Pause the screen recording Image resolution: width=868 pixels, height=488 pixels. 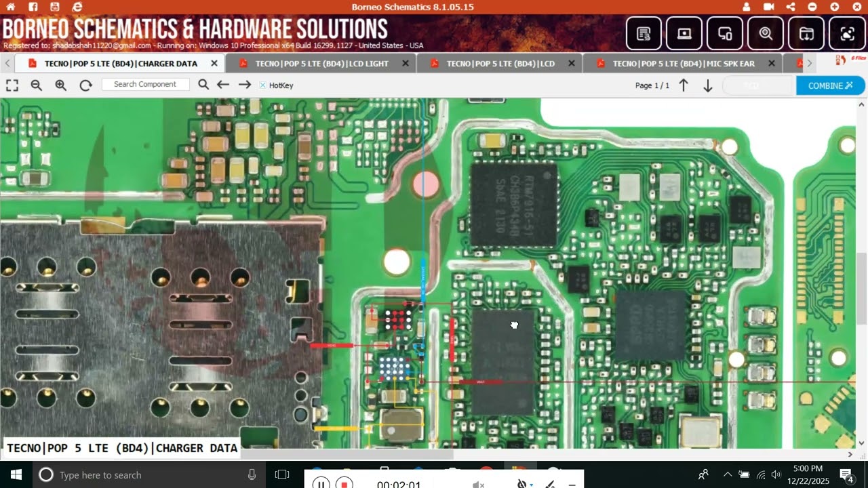(x=321, y=485)
